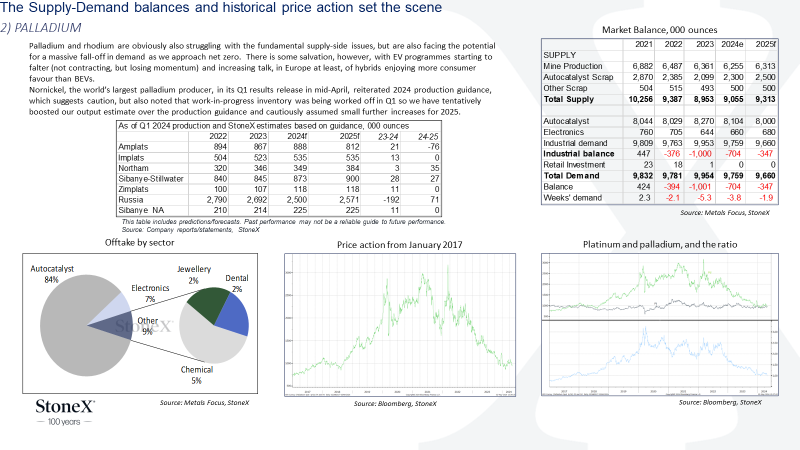Select the "Weeks' demand" row label

(x=572, y=197)
